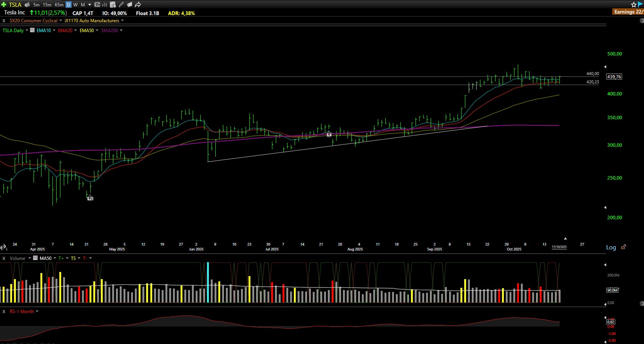Click the time-axis reset arrows icon
This screenshot has width=644, height=344.
(3, 247)
